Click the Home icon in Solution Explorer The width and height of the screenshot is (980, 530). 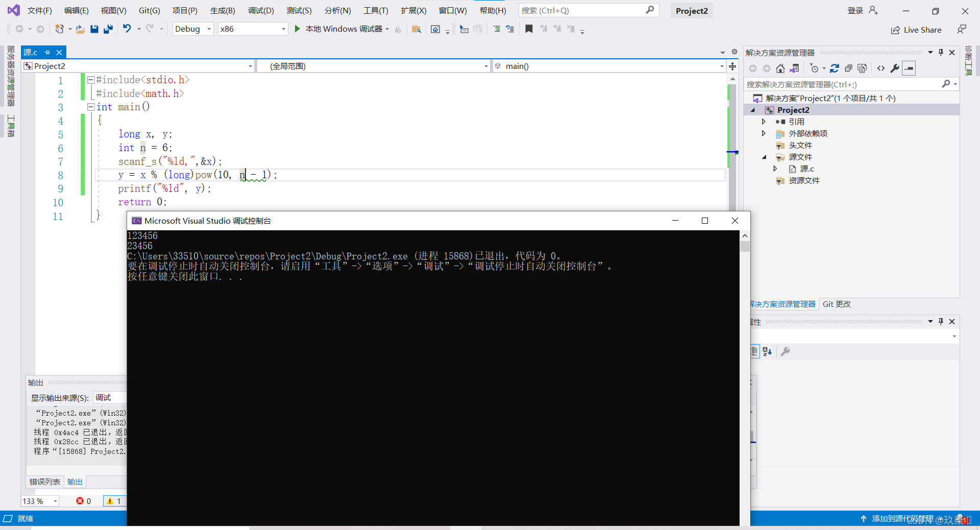click(780, 68)
